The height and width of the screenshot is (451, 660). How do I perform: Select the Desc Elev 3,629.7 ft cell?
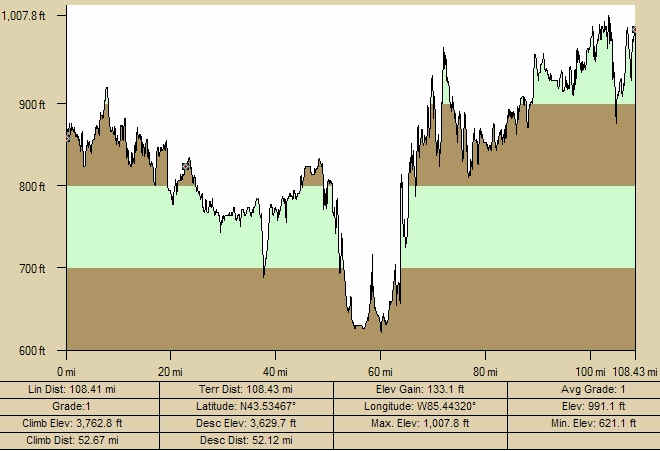(x=246, y=423)
